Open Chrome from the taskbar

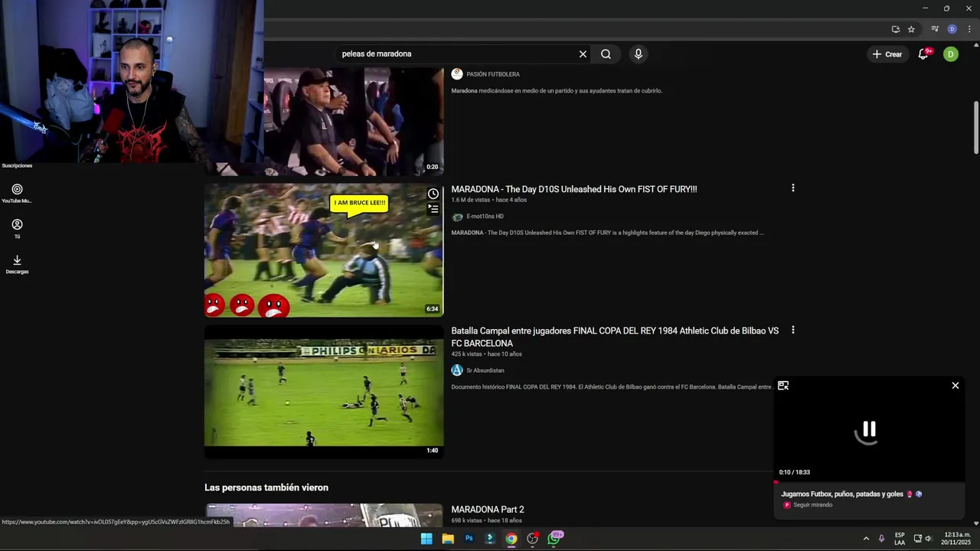(x=511, y=539)
